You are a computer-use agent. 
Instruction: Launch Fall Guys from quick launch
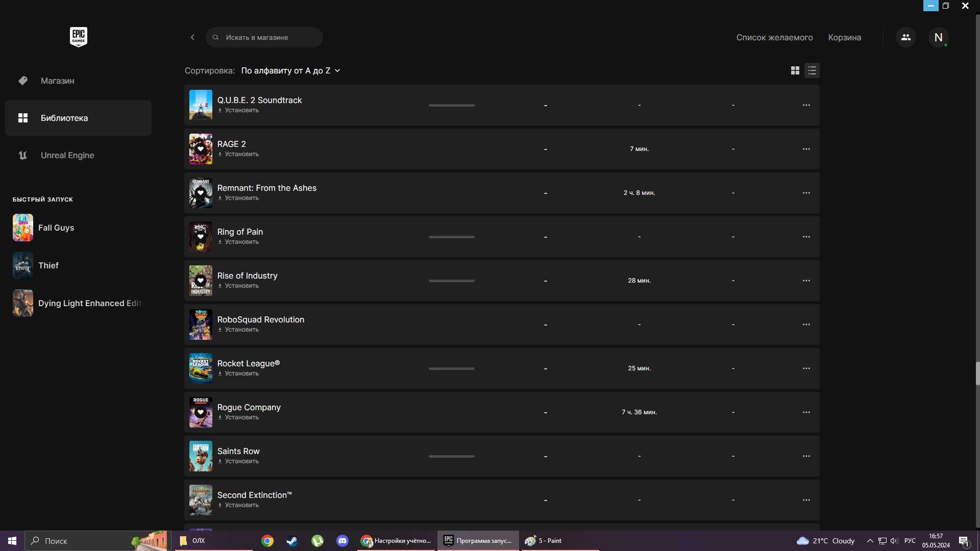click(x=78, y=228)
